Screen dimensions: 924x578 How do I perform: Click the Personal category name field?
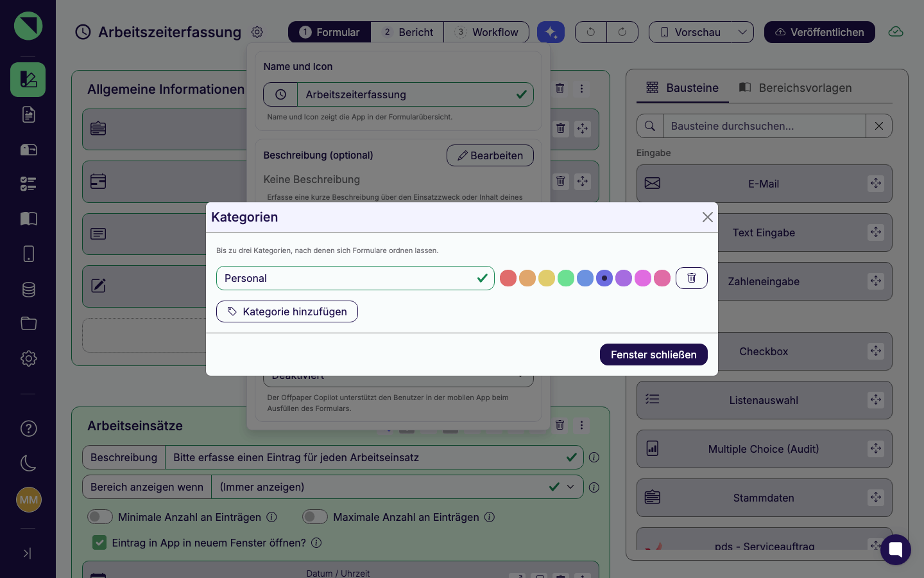tap(355, 278)
